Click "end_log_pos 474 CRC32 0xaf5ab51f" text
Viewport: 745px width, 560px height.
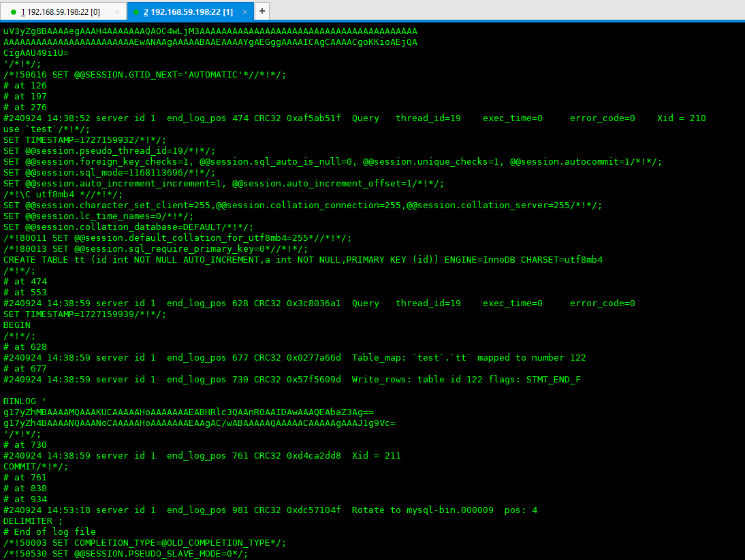tap(254, 118)
